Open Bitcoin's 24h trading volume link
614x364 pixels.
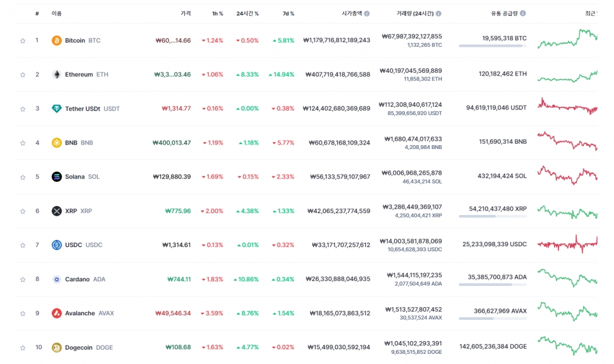[411, 37]
